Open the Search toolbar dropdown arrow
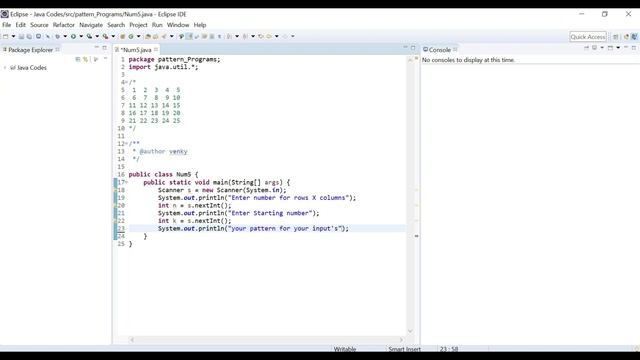 [171, 36]
